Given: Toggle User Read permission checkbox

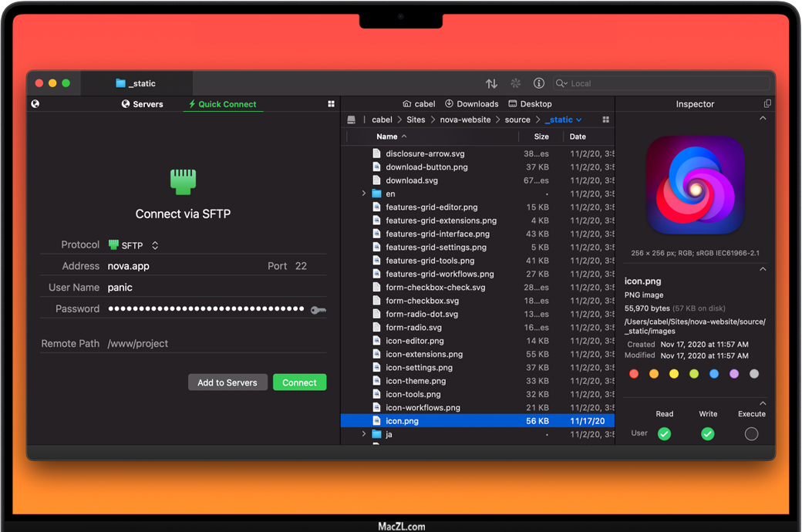Looking at the screenshot, I should pos(664,434).
